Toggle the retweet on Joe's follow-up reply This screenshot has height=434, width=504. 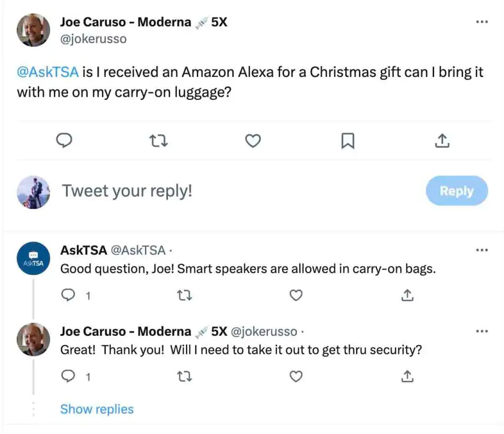[185, 377]
